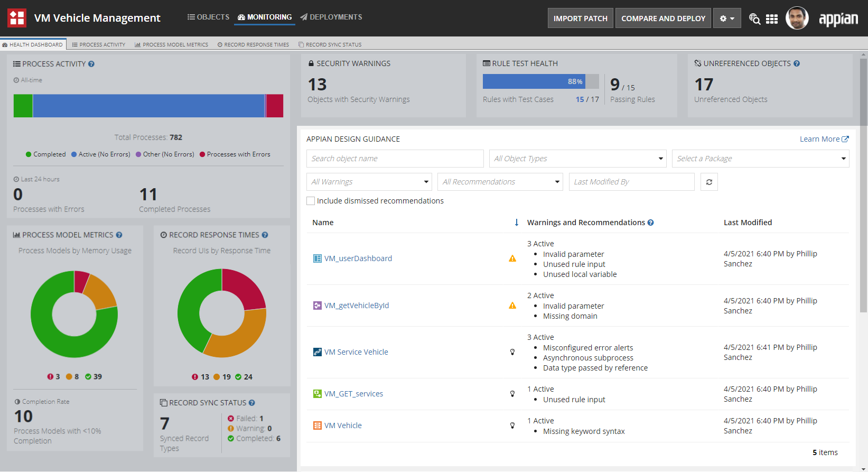868x472 pixels.
Task: Click the refresh guidance list icon
Action: pyautogui.click(x=709, y=182)
